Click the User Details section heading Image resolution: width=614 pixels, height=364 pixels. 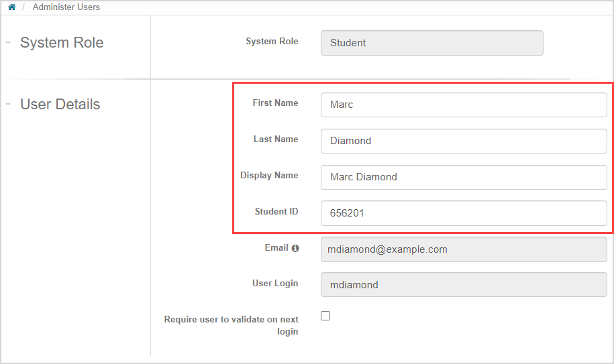coord(60,105)
